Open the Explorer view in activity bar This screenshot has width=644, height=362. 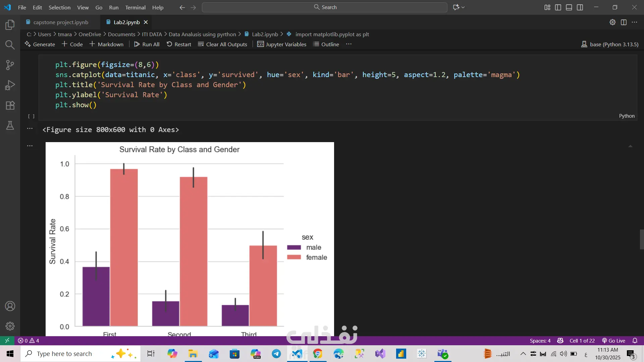(x=10, y=25)
